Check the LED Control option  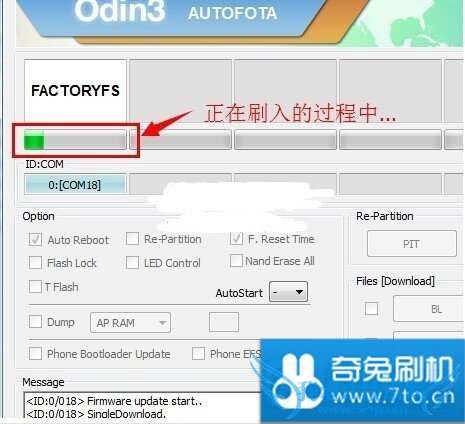[132, 263]
